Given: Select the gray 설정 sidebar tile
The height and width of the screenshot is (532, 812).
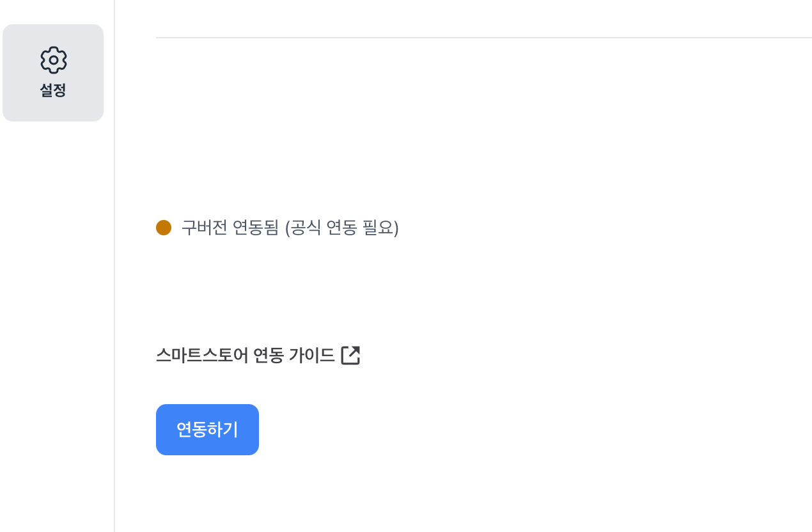Looking at the screenshot, I should 53,73.
